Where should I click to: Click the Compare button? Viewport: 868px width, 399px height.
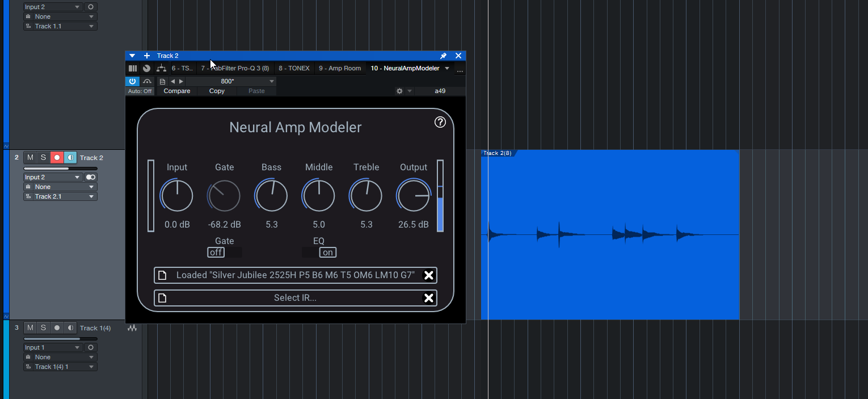pos(177,91)
